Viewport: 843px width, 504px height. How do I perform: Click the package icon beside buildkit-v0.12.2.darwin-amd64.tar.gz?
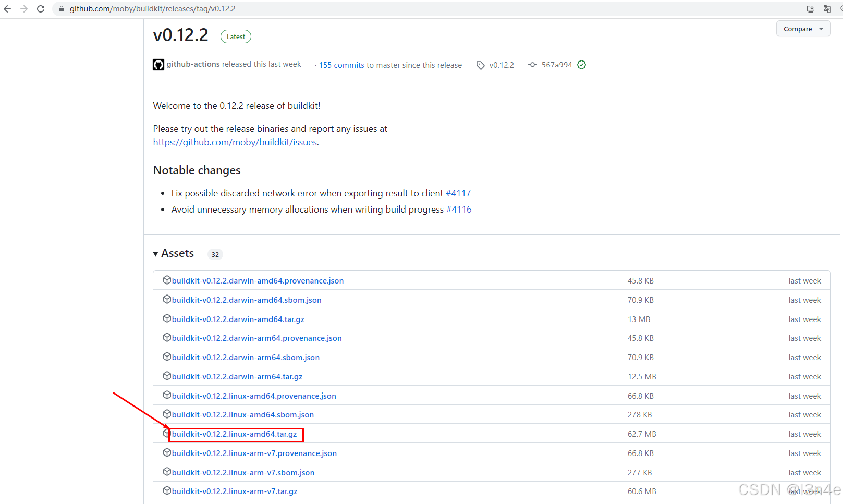pyautogui.click(x=167, y=318)
